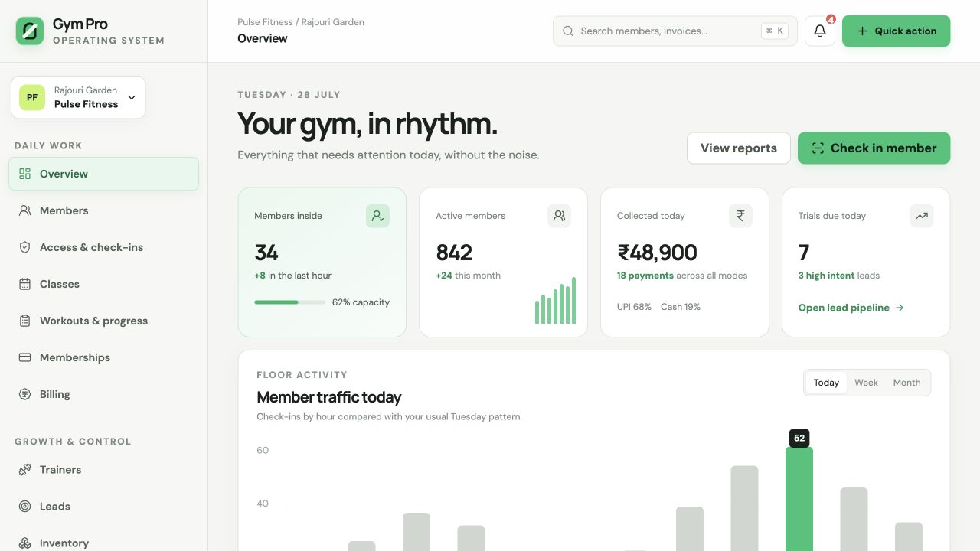Click the Member traffic today heading
This screenshot has height=551, width=980.
click(329, 397)
